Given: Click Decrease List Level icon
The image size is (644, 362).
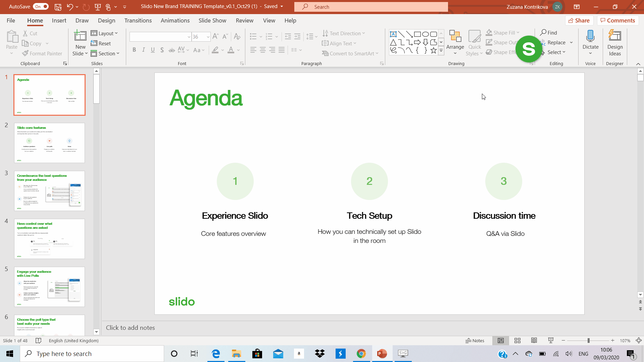Looking at the screenshot, I should point(288,37).
